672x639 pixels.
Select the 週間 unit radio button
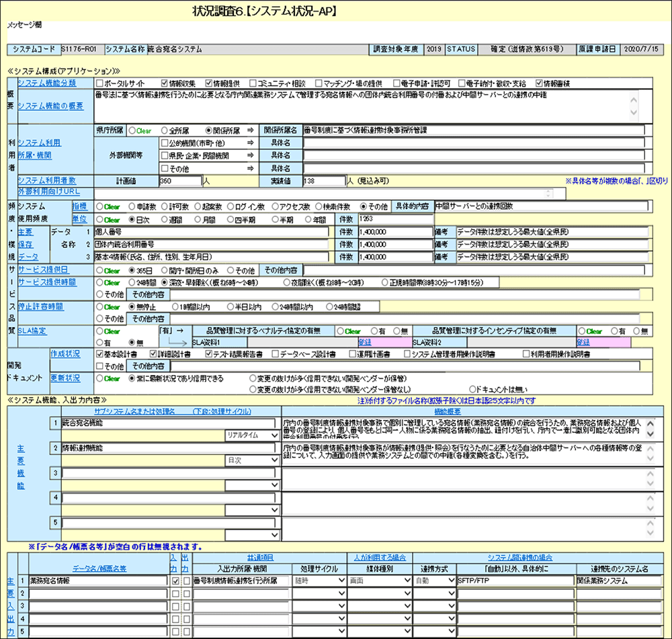(x=165, y=220)
